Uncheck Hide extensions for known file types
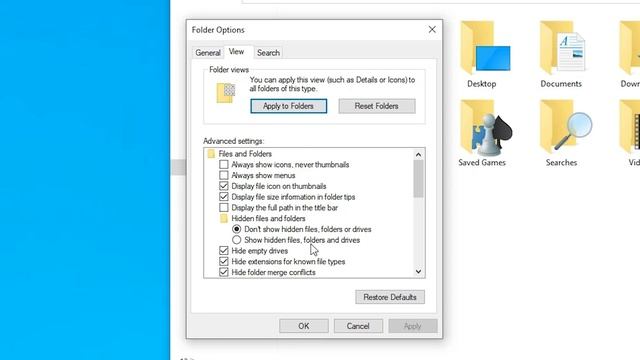640x360 pixels. pyautogui.click(x=224, y=262)
